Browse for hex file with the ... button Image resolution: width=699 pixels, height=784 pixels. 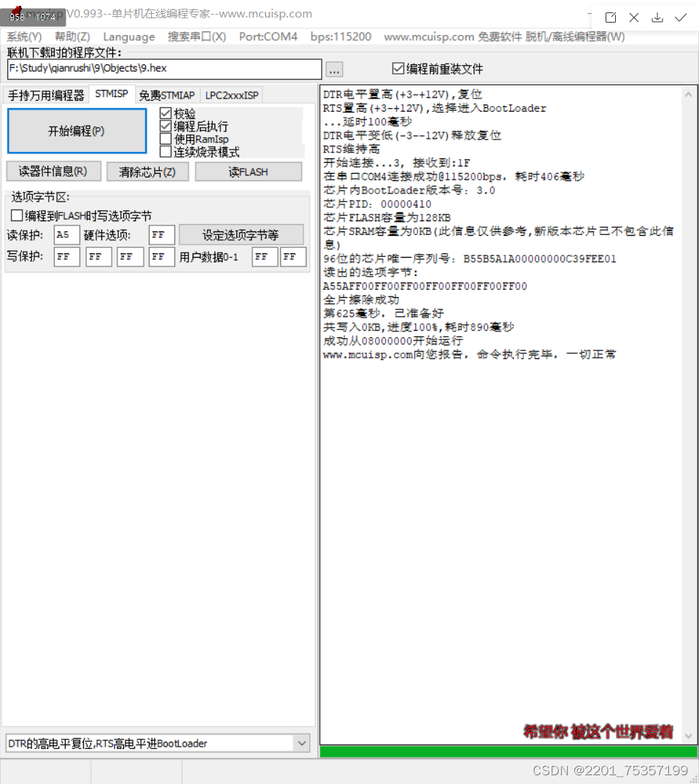click(334, 69)
